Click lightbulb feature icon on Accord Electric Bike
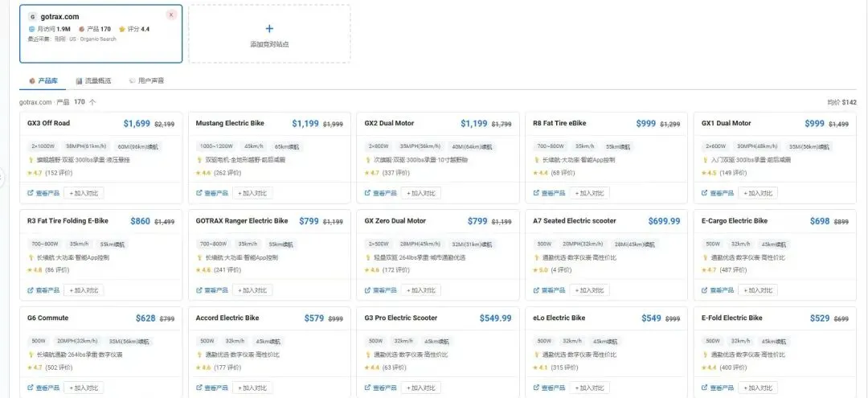This screenshot has width=868, height=398. click(x=199, y=355)
